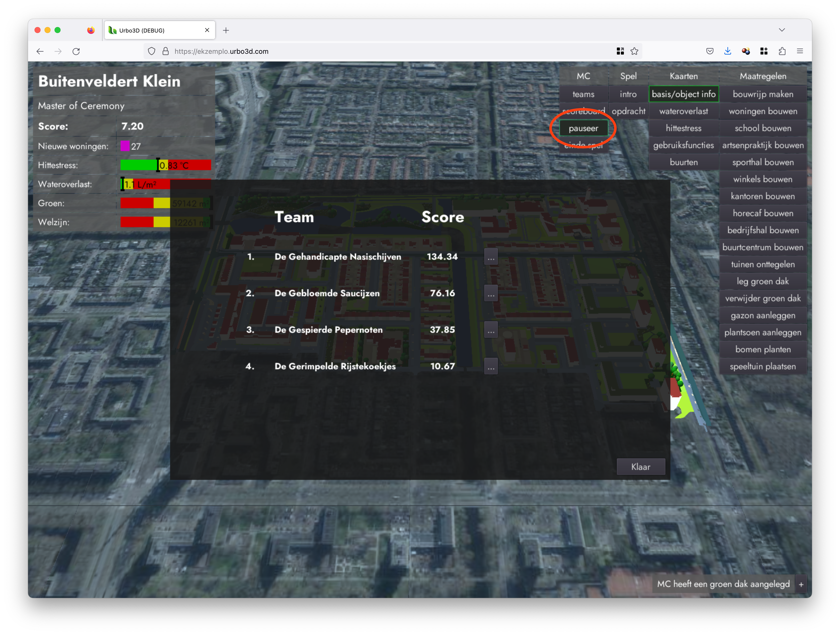Click the Klaar button

[641, 467]
